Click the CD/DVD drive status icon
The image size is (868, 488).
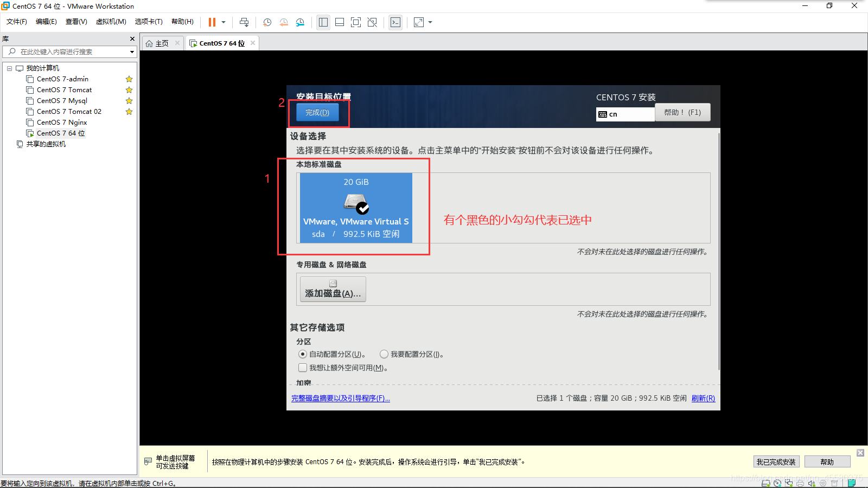point(777,483)
